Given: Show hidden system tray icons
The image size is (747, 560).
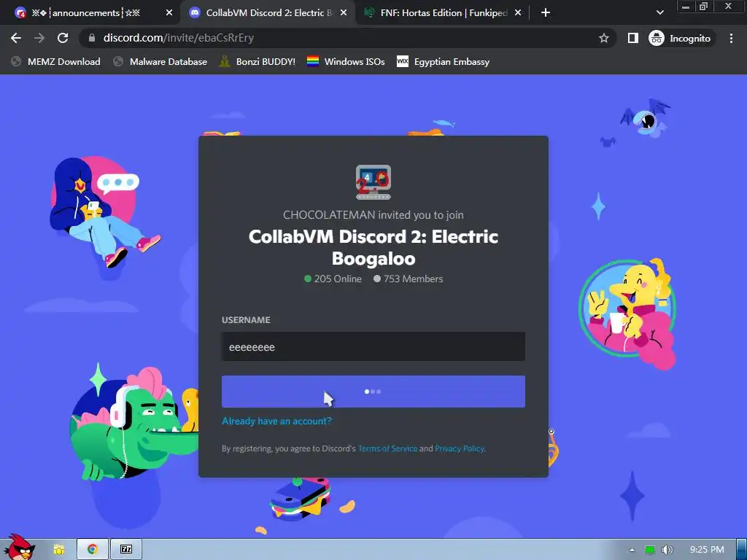Looking at the screenshot, I should click(632, 550).
